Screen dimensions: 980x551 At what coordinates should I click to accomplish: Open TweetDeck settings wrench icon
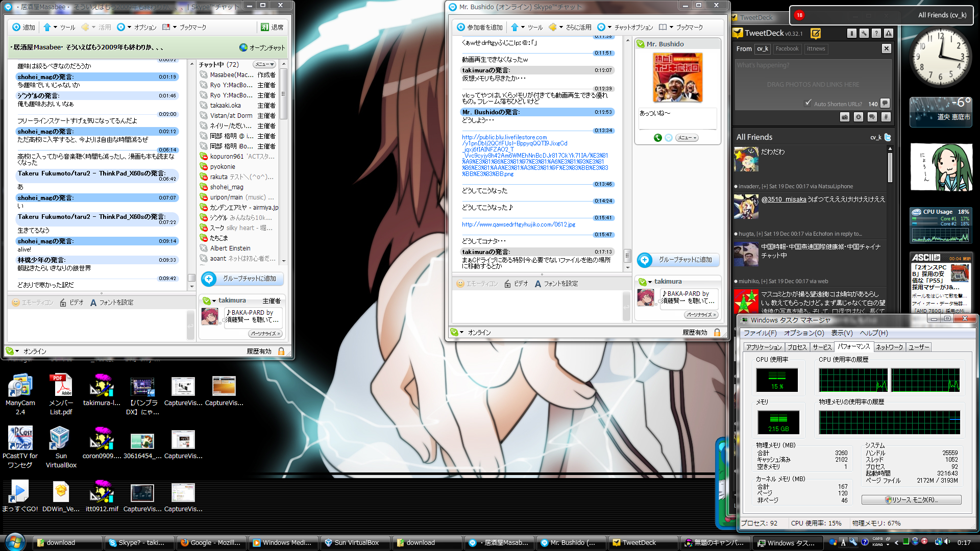(864, 33)
